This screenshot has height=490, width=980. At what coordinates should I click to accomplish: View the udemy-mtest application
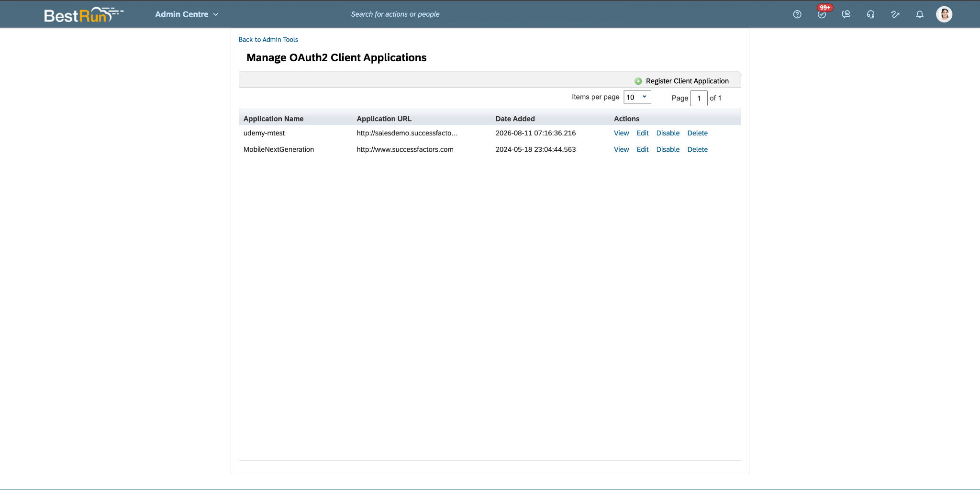coord(621,133)
